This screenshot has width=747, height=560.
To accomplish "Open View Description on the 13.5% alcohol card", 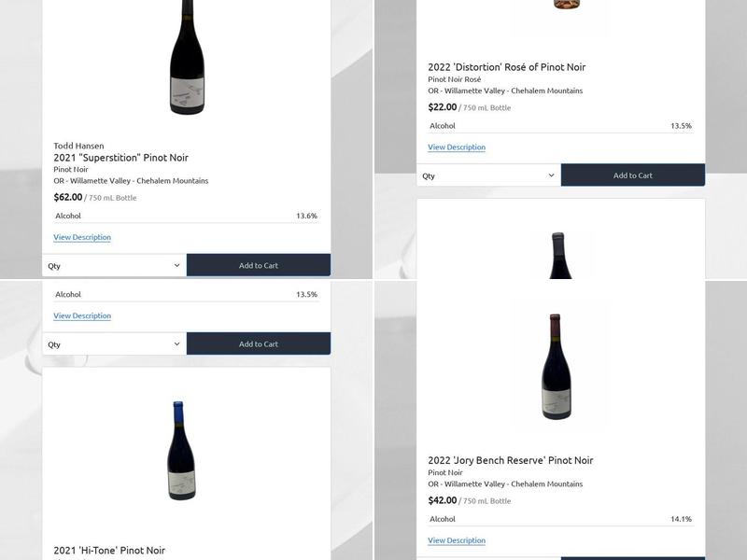I will [80, 315].
